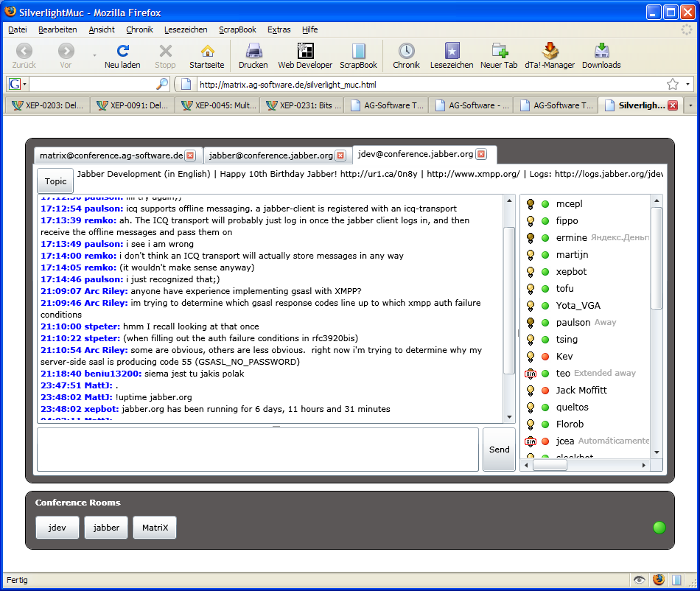Viewport: 700px width, 591px height.
Task: Click the Downloads toolbar icon
Action: coord(601,51)
